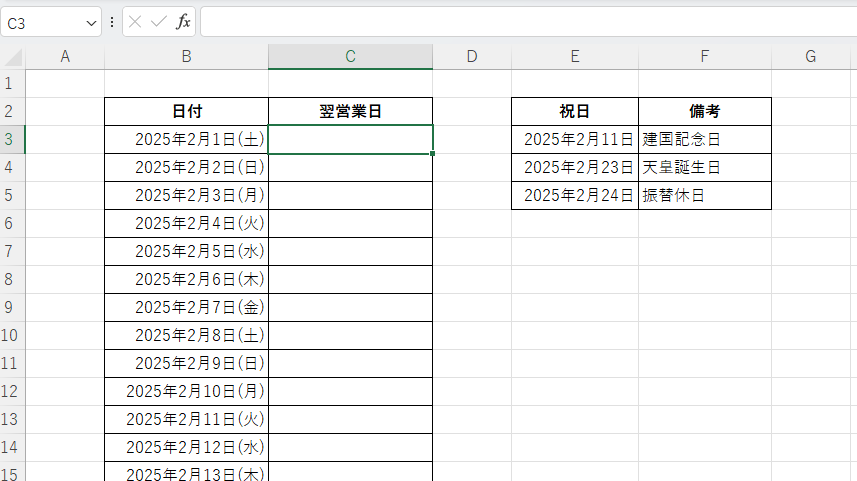
Task: Select row 3 header
Action: [x=12, y=139]
